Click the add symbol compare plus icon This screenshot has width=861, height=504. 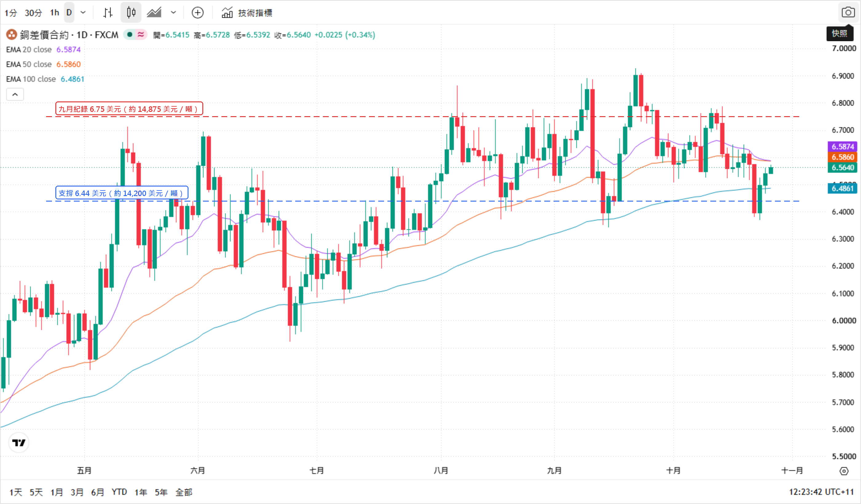(x=197, y=13)
